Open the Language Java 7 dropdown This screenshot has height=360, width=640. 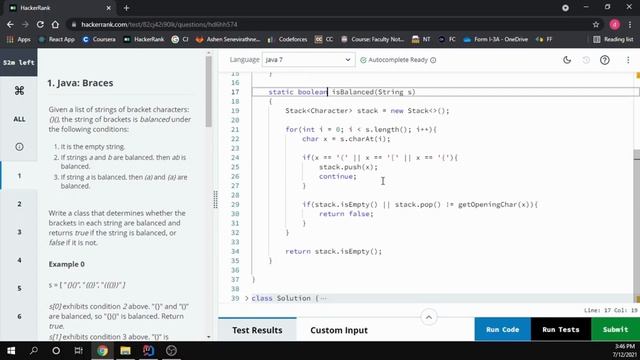point(308,60)
